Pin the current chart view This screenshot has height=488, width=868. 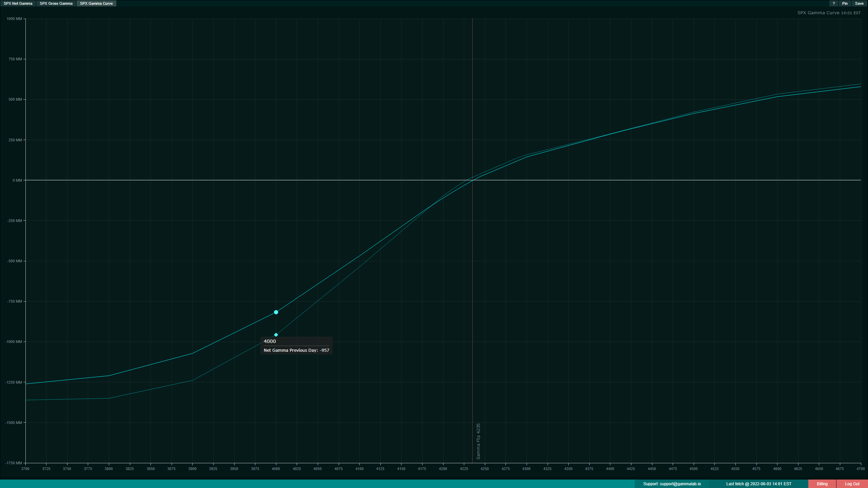click(845, 3)
